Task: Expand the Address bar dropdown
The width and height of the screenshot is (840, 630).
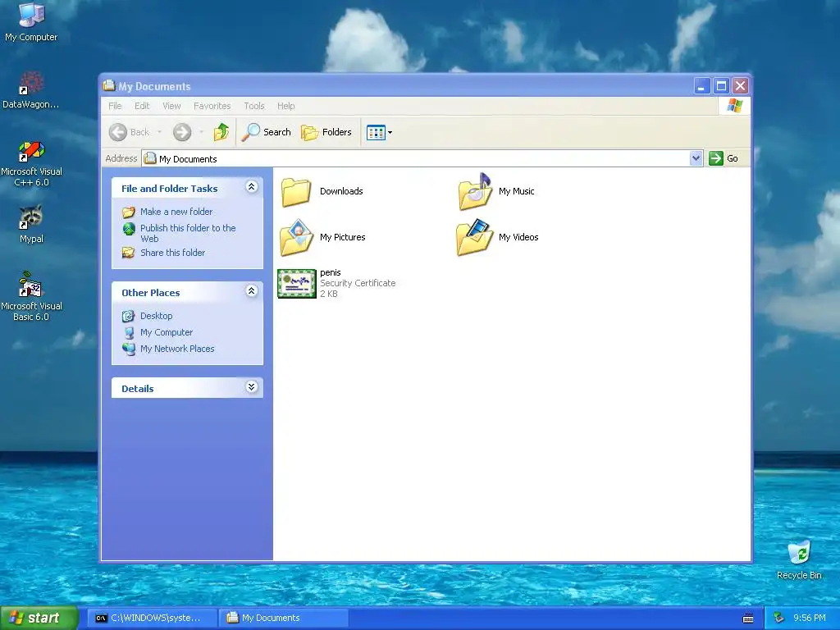Action: [696, 158]
